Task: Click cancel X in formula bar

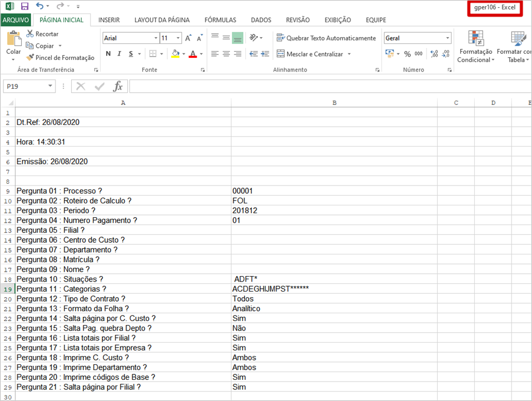Action: coord(81,86)
